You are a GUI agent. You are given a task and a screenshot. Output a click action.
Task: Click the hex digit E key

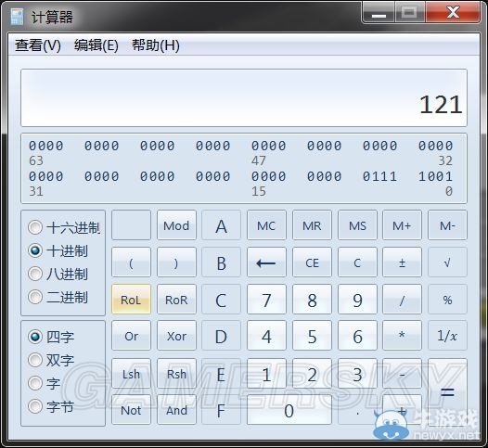pos(222,373)
